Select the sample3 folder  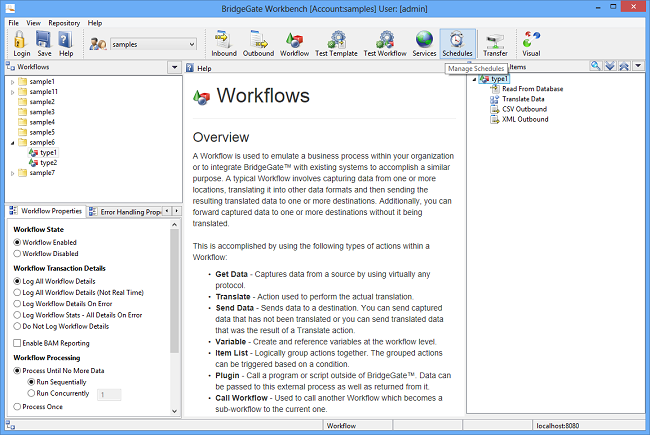(x=36, y=112)
